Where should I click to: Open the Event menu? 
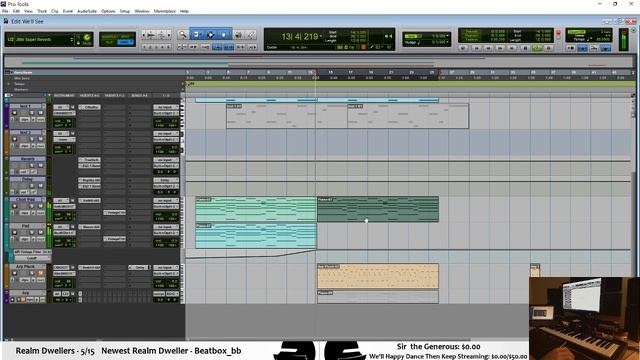(68, 11)
